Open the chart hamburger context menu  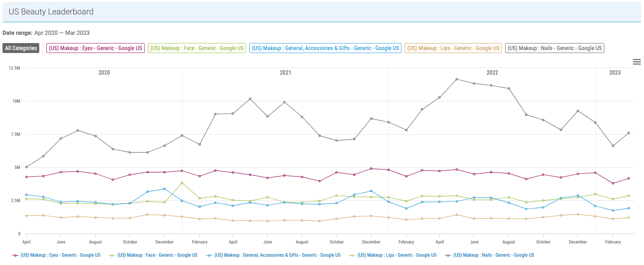tap(637, 62)
